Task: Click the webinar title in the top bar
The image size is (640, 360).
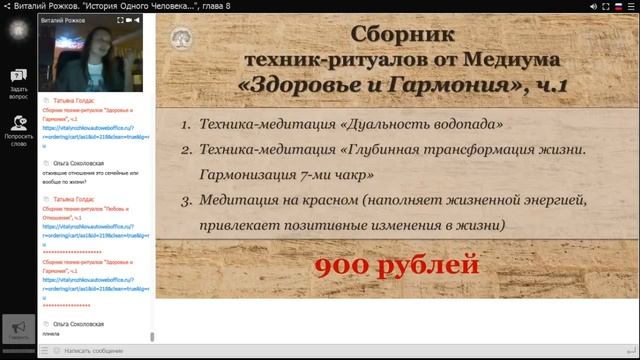Action: click(x=122, y=6)
